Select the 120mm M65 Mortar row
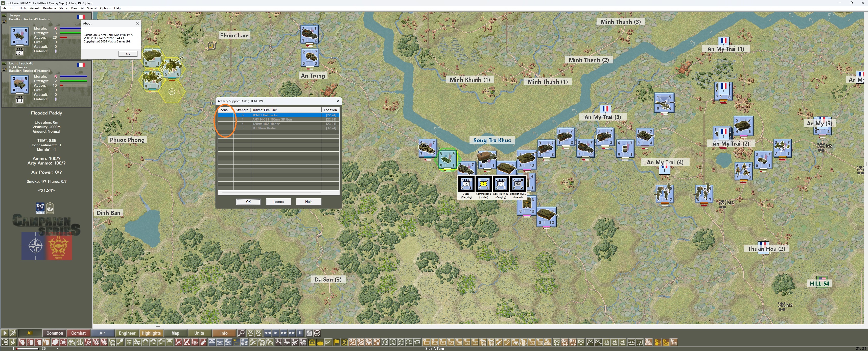 coord(278,124)
